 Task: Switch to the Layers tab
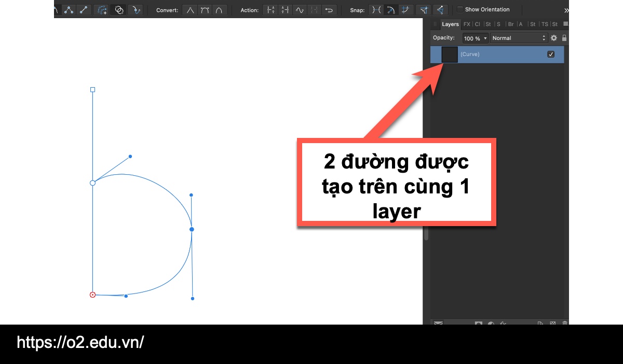point(450,24)
